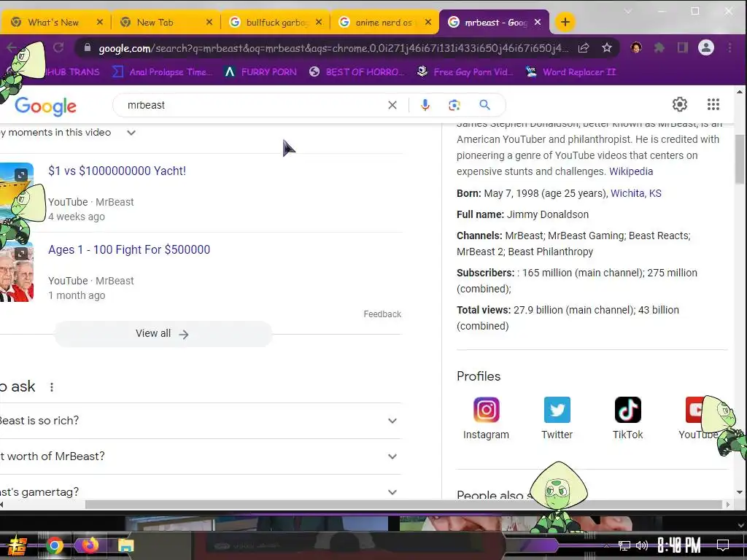Click the Feedback link
This screenshot has width=747, height=560.
tap(382, 314)
